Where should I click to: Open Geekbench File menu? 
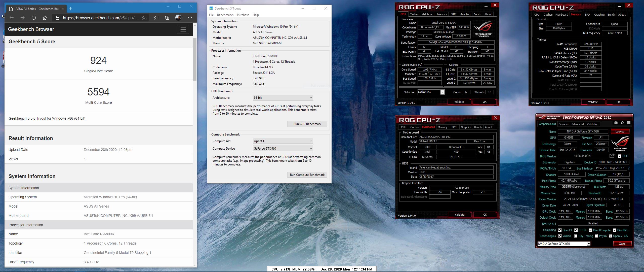click(211, 15)
